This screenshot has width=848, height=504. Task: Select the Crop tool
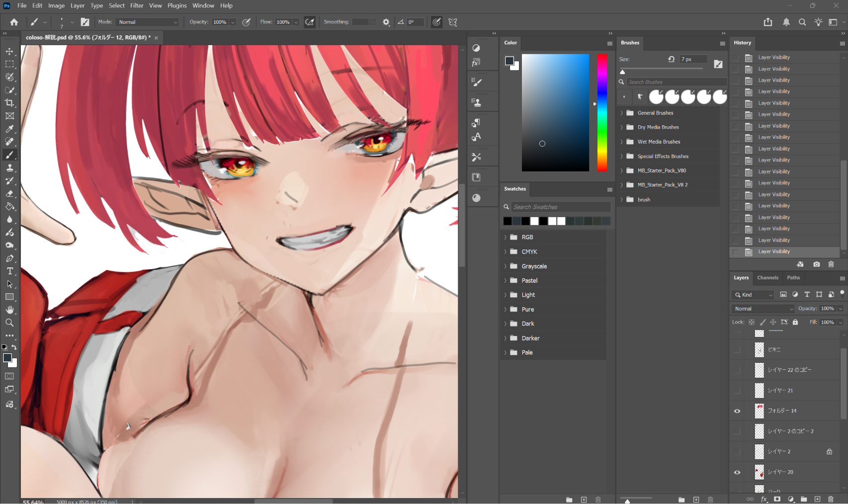click(9, 103)
